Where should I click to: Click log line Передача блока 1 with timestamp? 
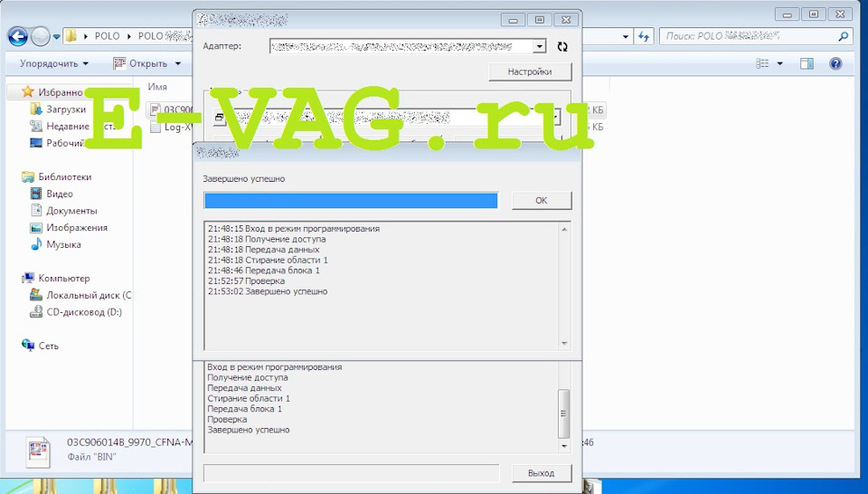point(264,271)
